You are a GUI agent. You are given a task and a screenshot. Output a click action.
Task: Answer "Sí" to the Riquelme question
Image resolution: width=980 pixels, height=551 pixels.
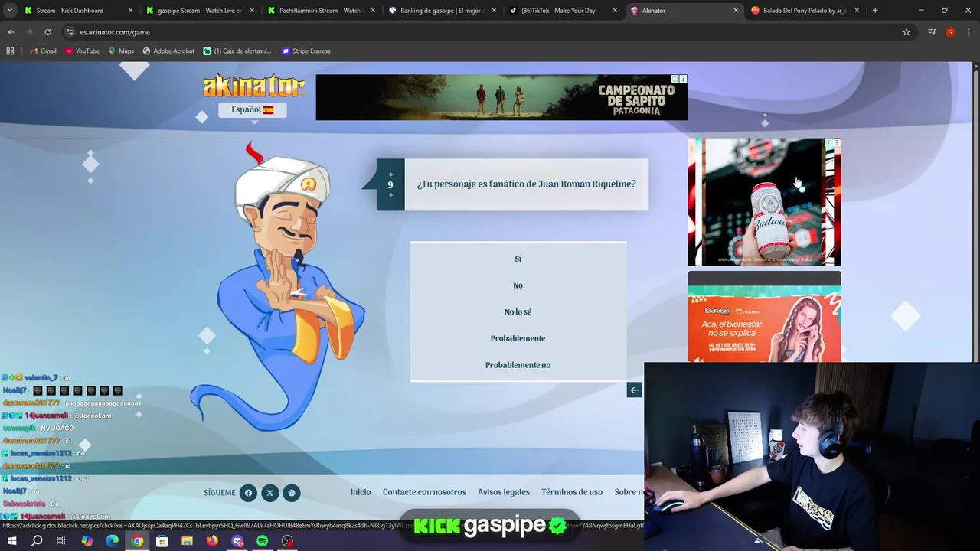coord(518,259)
